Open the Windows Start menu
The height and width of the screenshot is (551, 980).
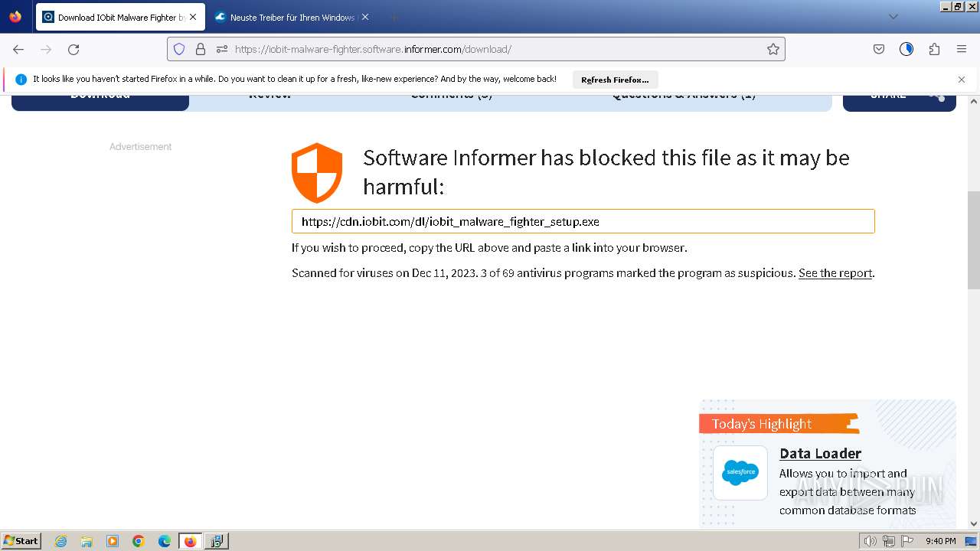tap(21, 541)
